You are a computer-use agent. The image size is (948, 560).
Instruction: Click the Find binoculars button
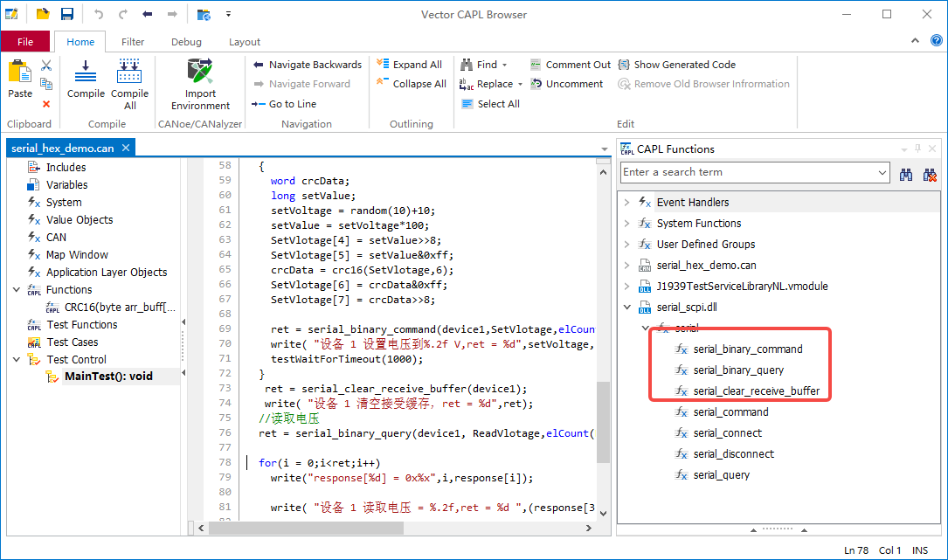click(479, 65)
